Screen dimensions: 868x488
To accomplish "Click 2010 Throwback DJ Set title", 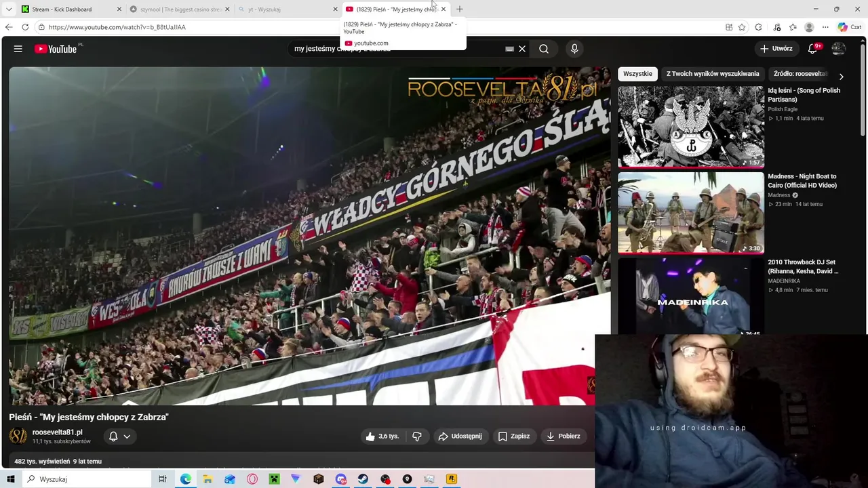I will click(x=803, y=266).
